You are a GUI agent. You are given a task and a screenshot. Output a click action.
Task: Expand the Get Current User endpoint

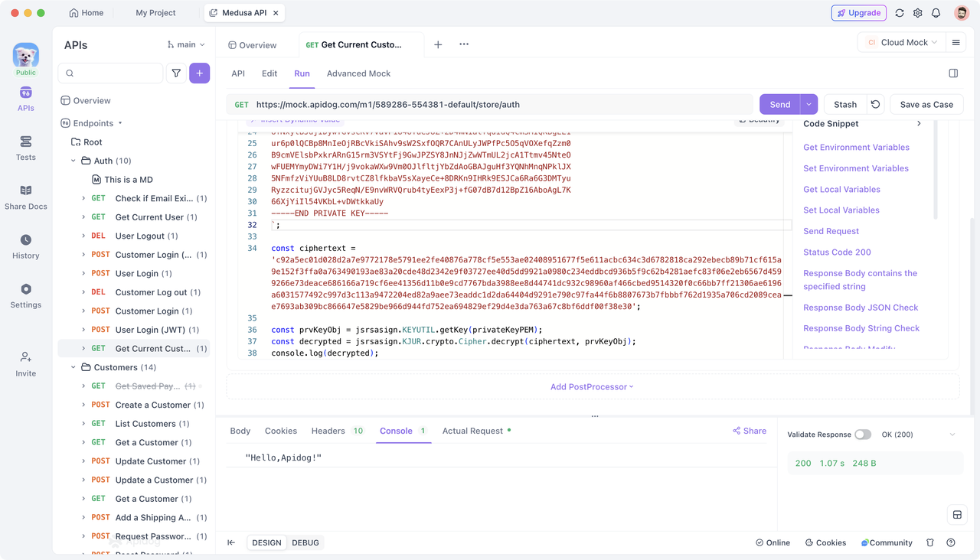[x=84, y=217]
